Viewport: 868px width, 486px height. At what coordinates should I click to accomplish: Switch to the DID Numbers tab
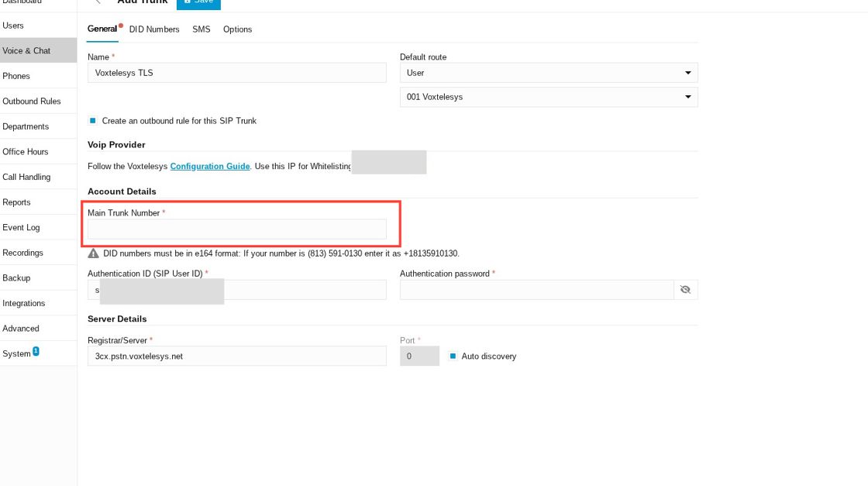[x=154, y=29]
